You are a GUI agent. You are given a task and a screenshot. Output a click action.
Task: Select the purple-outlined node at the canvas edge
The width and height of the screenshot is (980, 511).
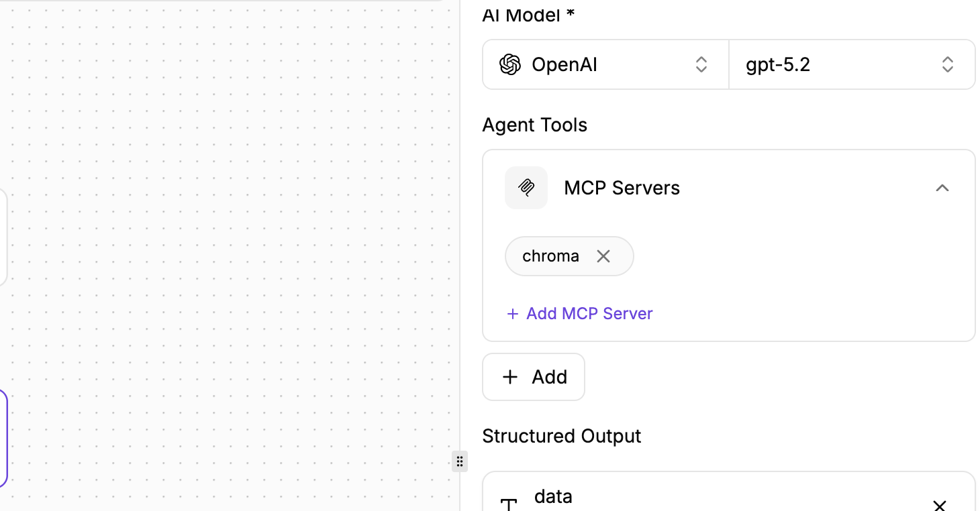pyautogui.click(x=4, y=439)
